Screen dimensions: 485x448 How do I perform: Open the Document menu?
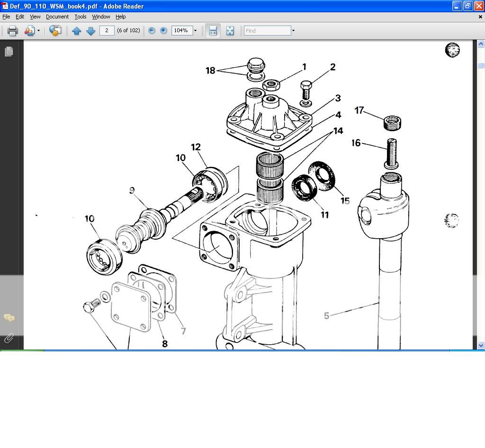tap(57, 17)
